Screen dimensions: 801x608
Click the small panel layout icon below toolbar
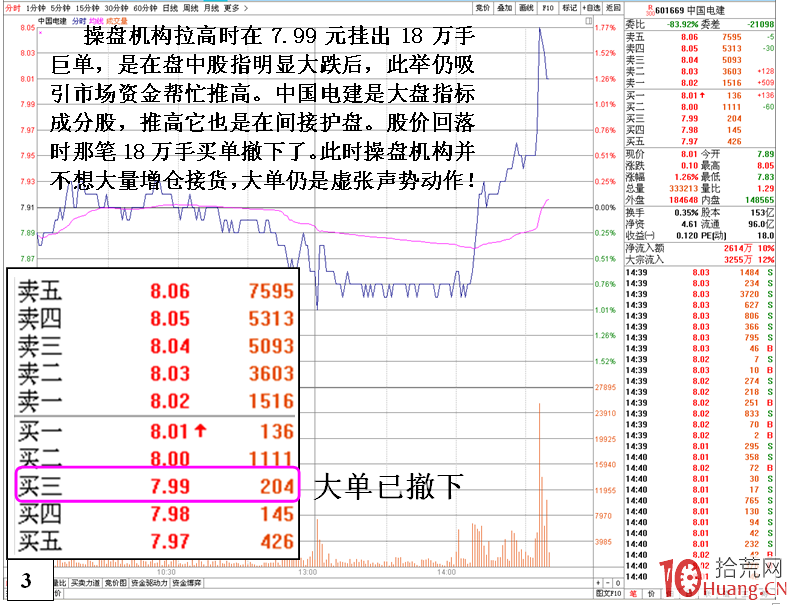click(588, 21)
